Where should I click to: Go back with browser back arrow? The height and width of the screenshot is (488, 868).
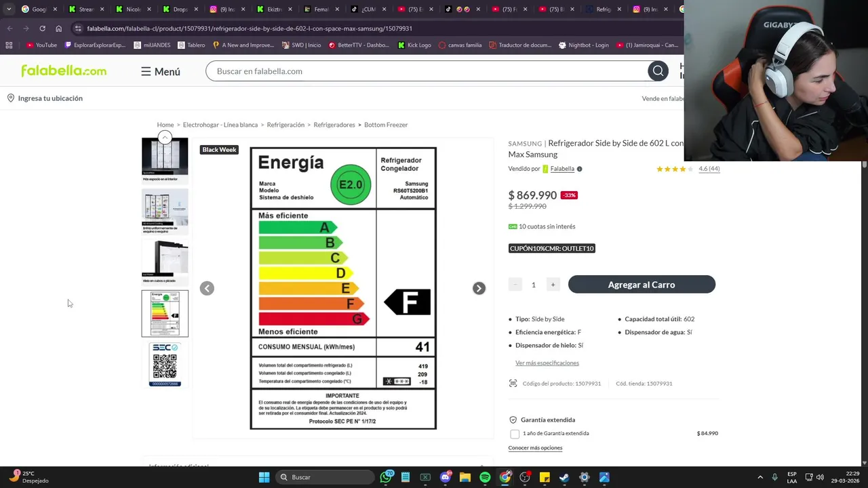click(x=9, y=28)
